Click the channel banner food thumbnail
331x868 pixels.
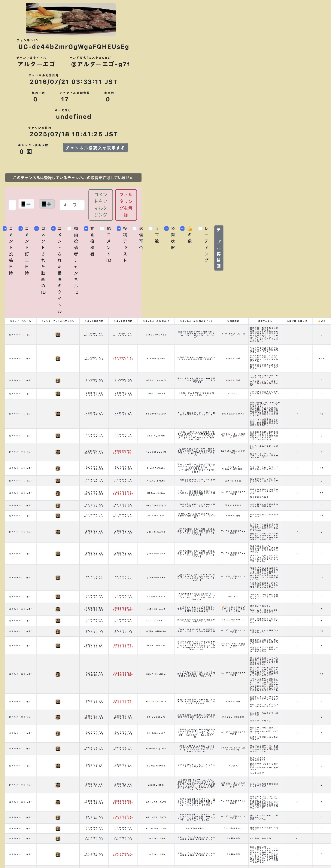click(x=71, y=19)
